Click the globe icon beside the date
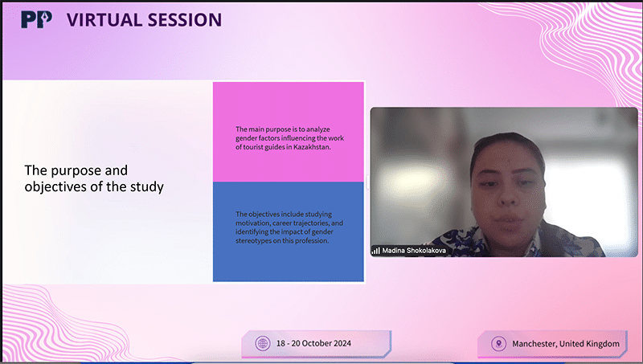Screen dimensions: 643x364 point(262,343)
